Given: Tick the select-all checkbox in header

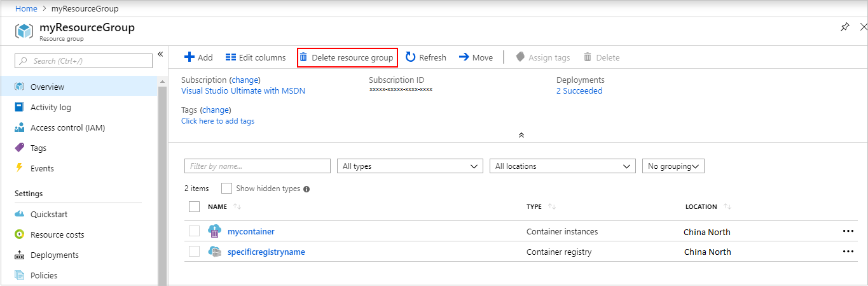Looking at the screenshot, I should point(195,206).
